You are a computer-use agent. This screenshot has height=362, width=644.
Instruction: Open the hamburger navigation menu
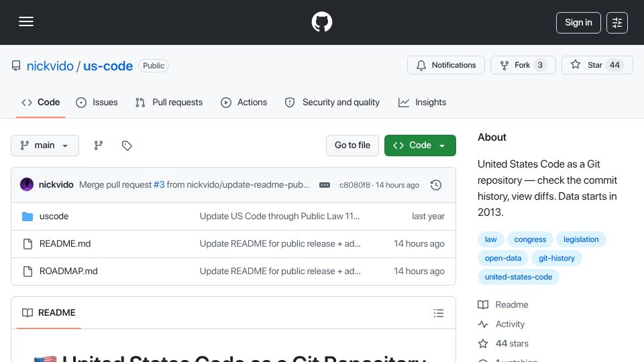pos(26,21)
